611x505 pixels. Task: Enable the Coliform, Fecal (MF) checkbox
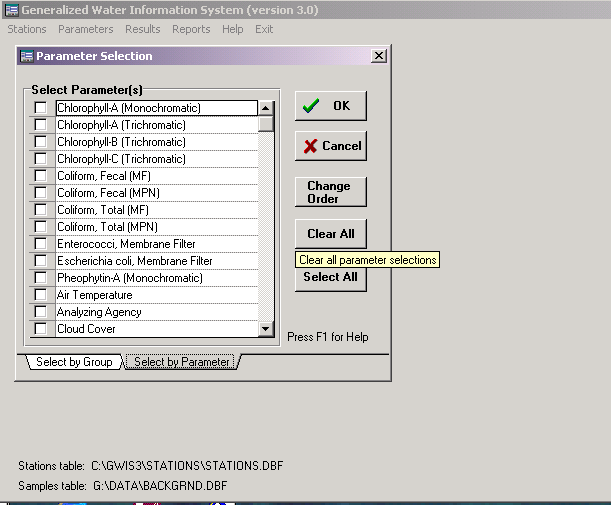[x=41, y=176]
